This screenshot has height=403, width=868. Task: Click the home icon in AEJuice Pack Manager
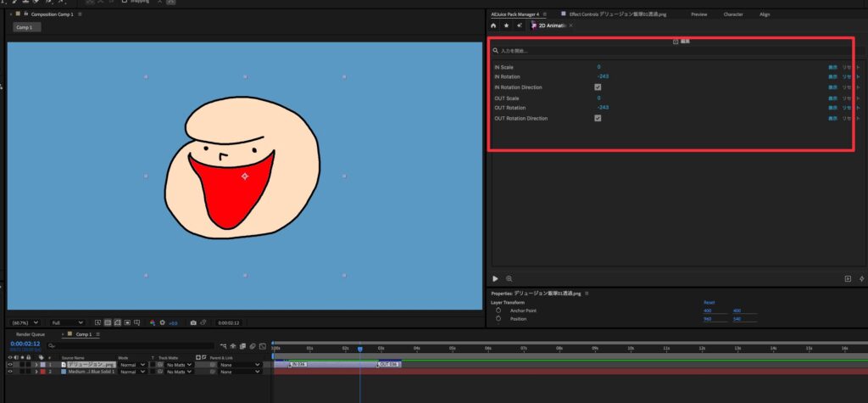tap(493, 25)
